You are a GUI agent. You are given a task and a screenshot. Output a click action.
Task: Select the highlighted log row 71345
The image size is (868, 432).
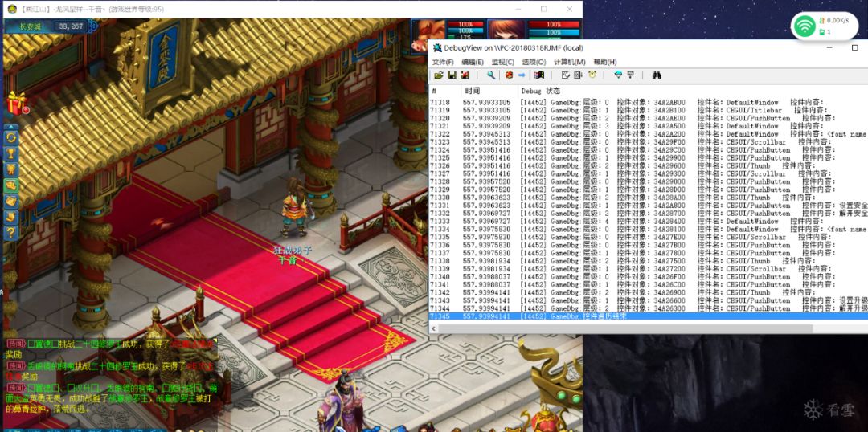tap(649, 316)
